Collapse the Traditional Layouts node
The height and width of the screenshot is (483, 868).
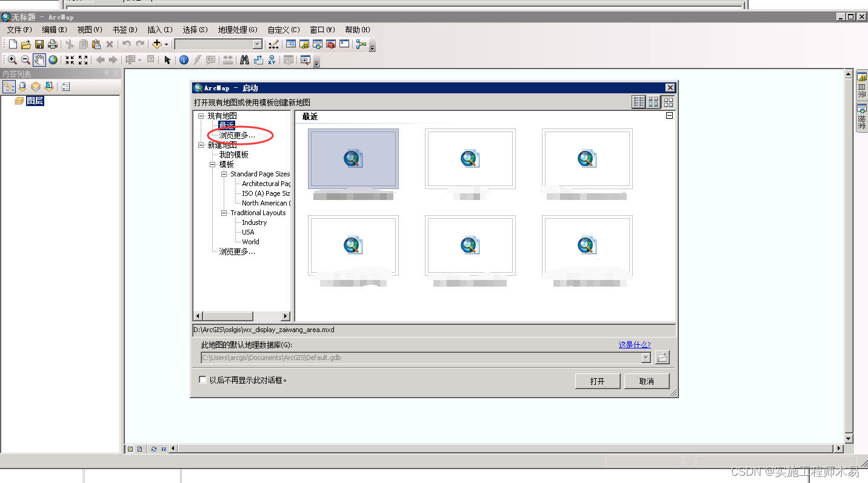[224, 213]
